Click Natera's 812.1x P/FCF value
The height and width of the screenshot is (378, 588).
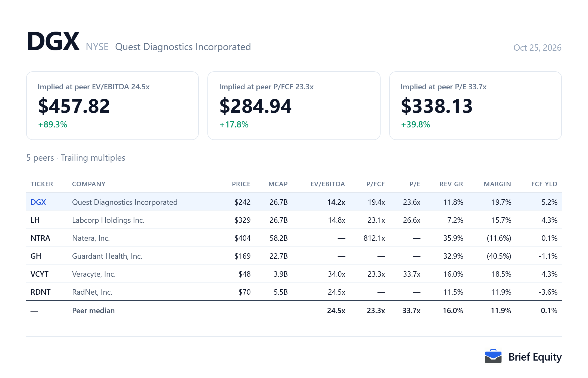point(374,238)
